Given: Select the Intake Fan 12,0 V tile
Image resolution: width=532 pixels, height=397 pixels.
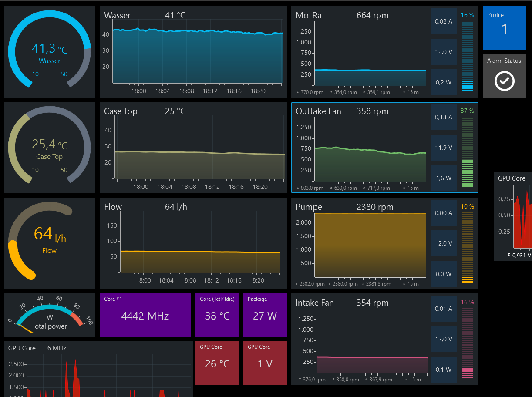Looking at the screenshot, I should pos(444,339).
